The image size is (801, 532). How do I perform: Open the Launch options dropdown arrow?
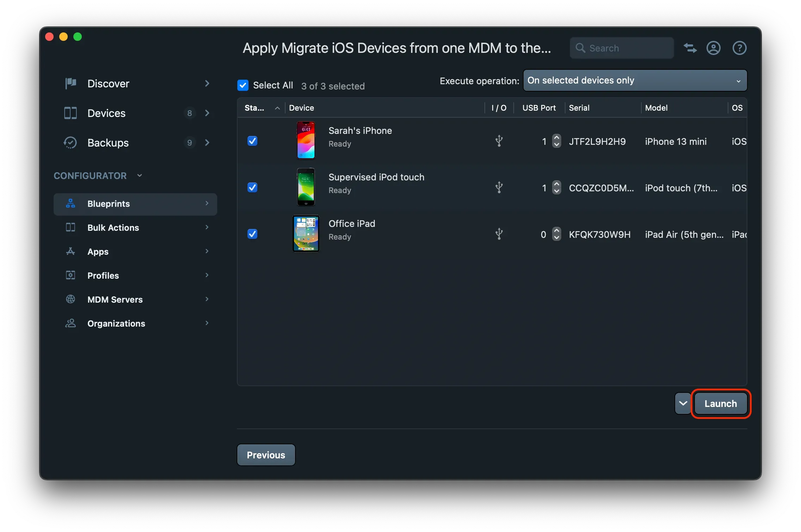pyautogui.click(x=682, y=403)
